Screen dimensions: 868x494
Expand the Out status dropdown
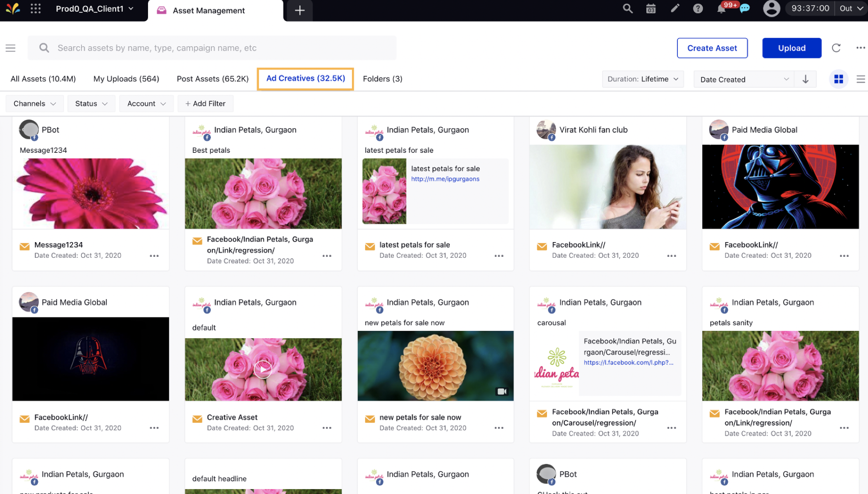(x=851, y=8)
